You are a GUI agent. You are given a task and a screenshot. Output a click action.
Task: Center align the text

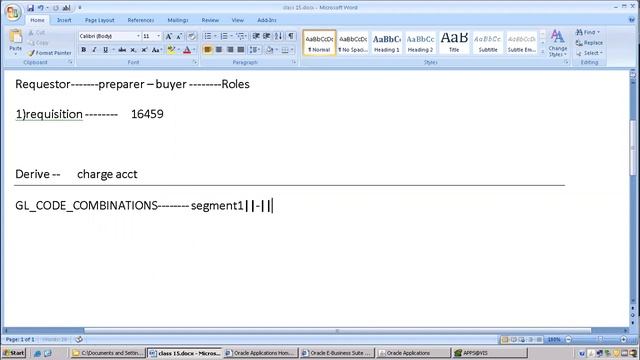[219, 50]
